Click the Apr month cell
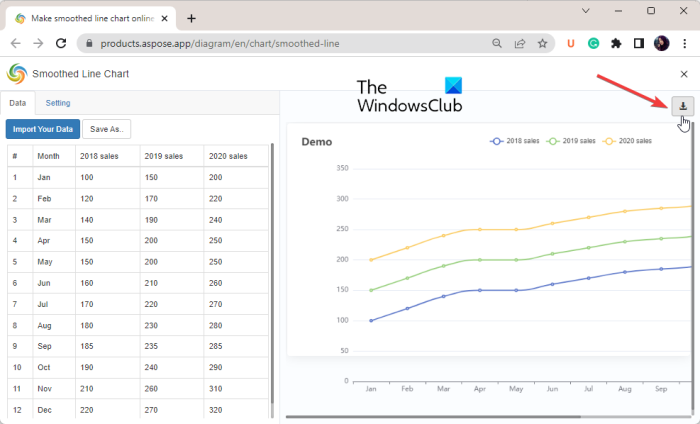The width and height of the screenshot is (700, 424). pos(54,241)
